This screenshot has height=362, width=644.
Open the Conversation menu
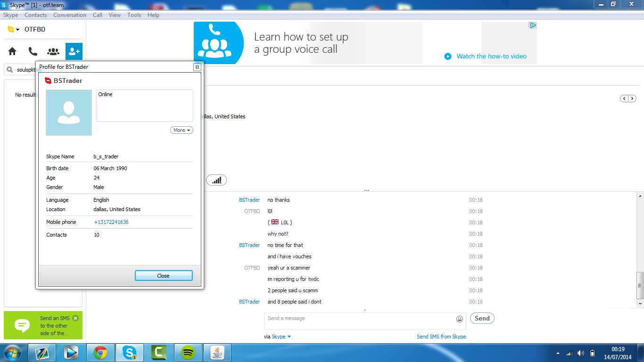70,15
